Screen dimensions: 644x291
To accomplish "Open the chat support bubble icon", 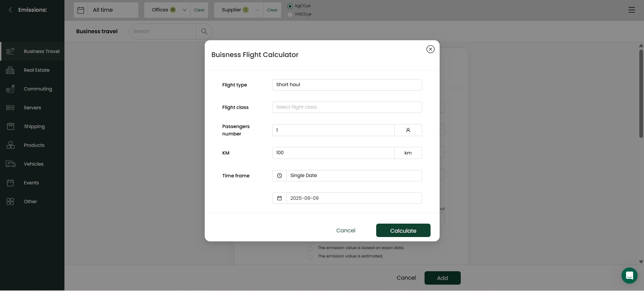I will click(x=629, y=276).
